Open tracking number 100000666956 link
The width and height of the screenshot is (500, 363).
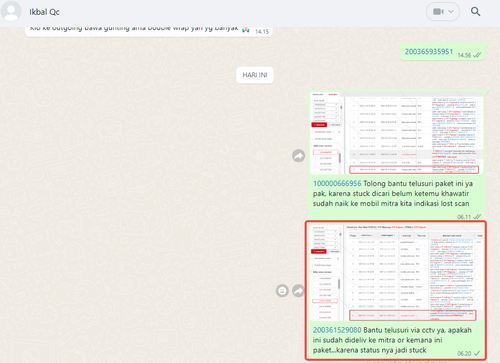click(x=337, y=184)
